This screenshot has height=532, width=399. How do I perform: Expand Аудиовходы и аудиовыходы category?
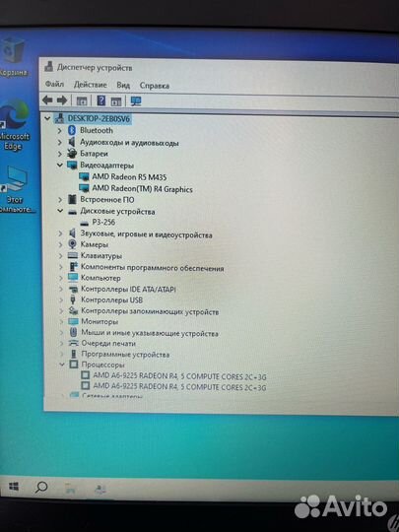60,142
